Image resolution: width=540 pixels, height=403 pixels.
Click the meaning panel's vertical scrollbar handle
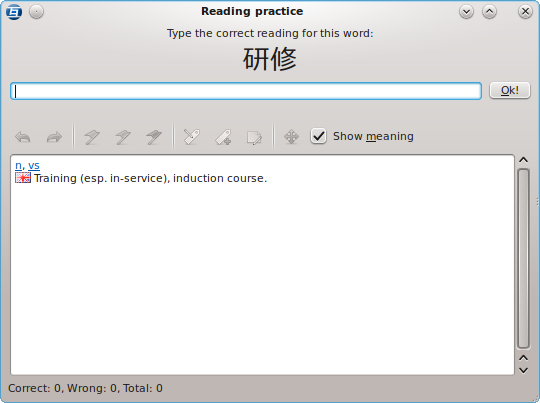click(x=523, y=258)
